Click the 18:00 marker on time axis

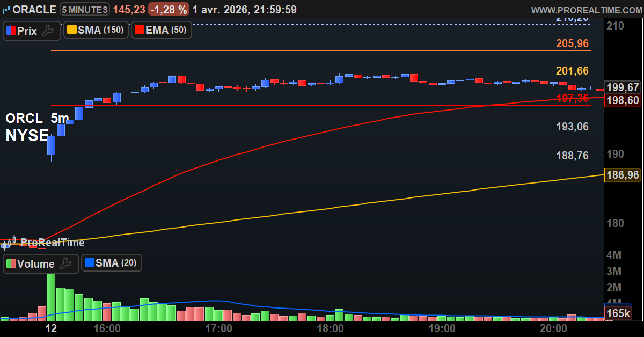pyautogui.click(x=331, y=328)
